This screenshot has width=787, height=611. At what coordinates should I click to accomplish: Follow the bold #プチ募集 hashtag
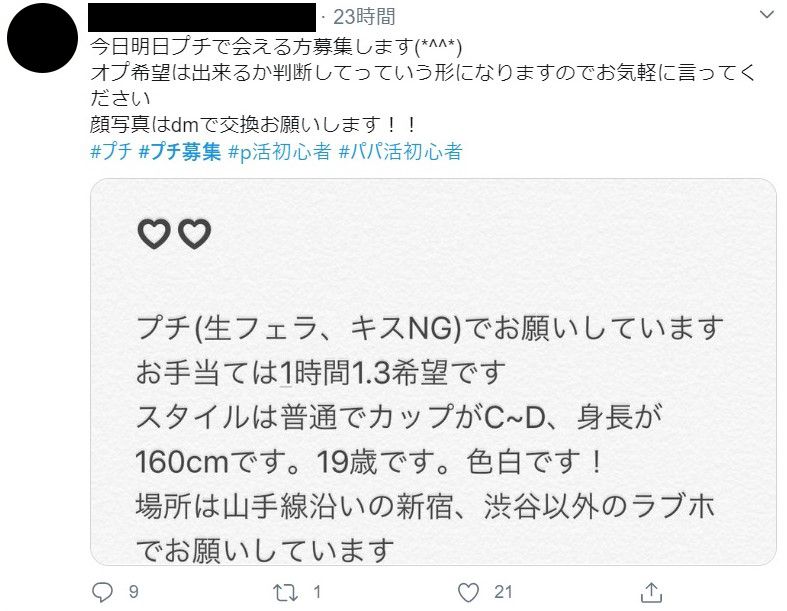click(180, 151)
